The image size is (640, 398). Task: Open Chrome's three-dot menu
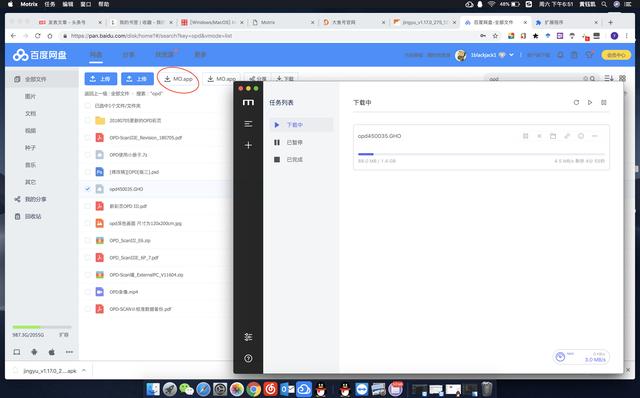[627, 36]
